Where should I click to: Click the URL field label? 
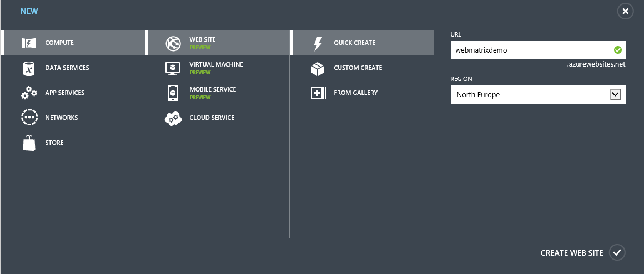[x=456, y=34]
